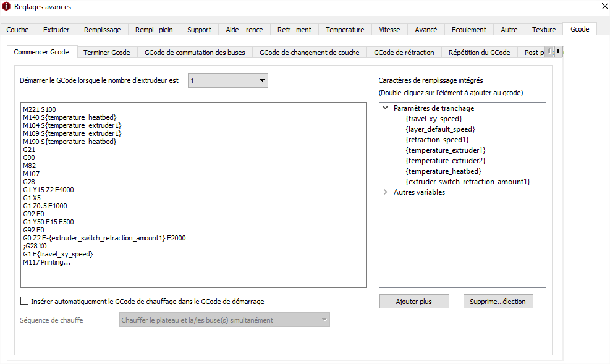Click the M107 line in GCode
The image size is (610, 364).
pos(31,174)
